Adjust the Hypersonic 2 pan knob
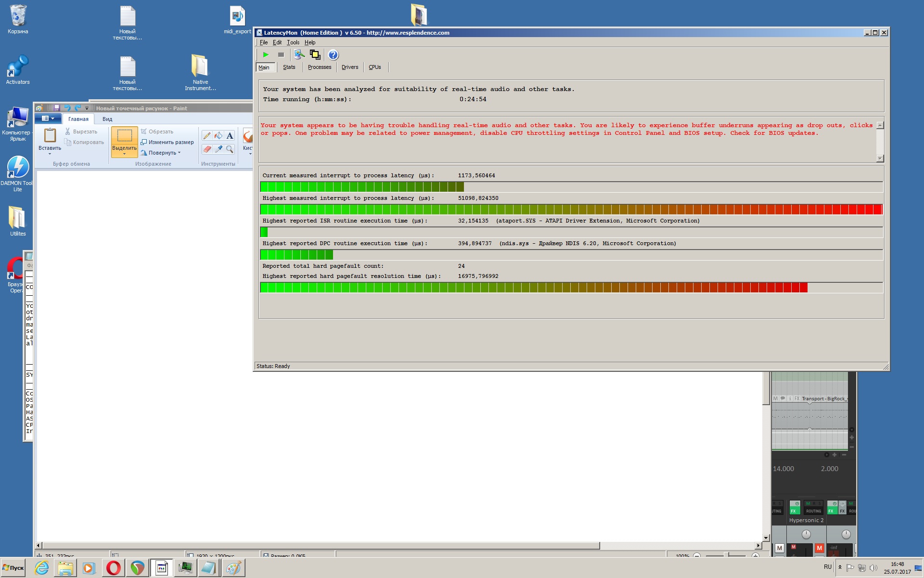Viewport: 924px width, 578px height. click(806, 534)
